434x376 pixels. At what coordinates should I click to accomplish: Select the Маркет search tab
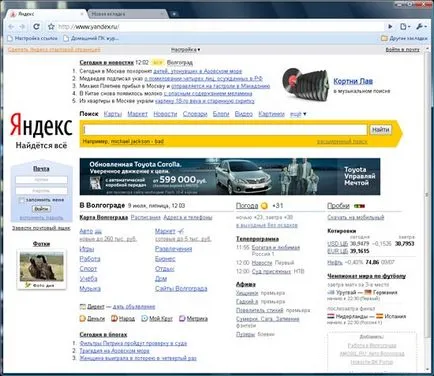(x=137, y=114)
